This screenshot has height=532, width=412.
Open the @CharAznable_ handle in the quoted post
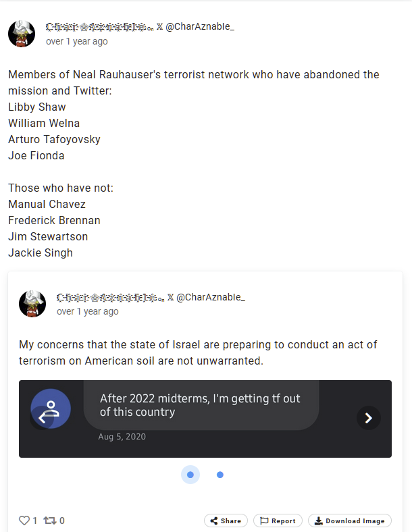[211, 297]
